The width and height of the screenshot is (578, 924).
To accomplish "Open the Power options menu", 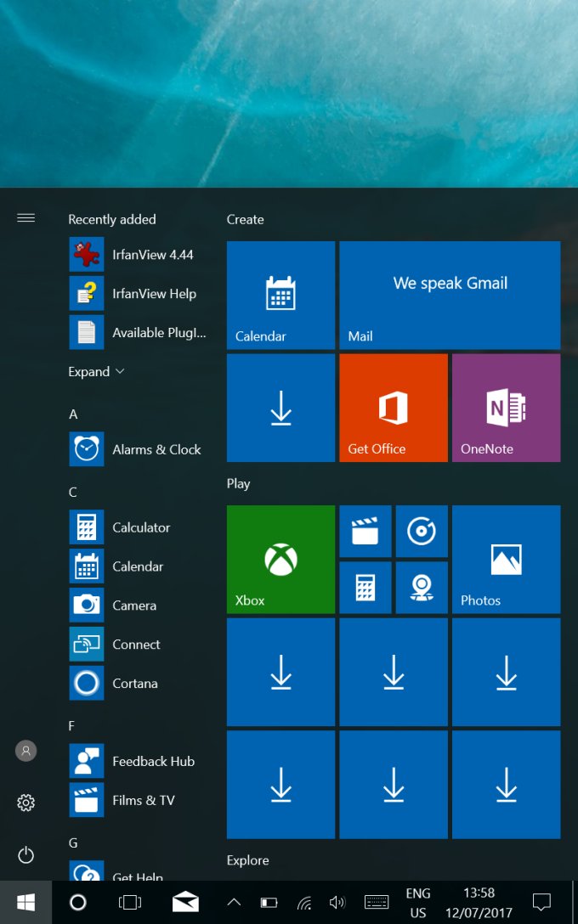I will (x=26, y=855).
